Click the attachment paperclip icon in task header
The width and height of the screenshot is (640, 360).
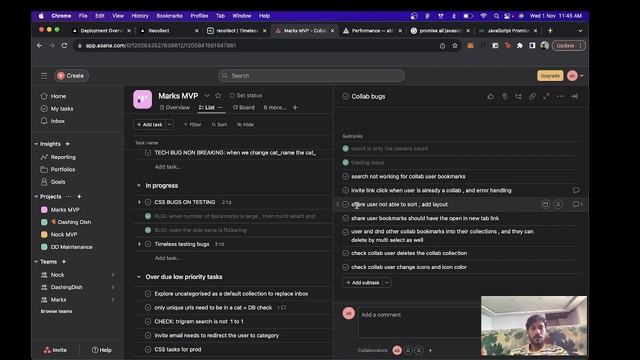pos(504,96)
